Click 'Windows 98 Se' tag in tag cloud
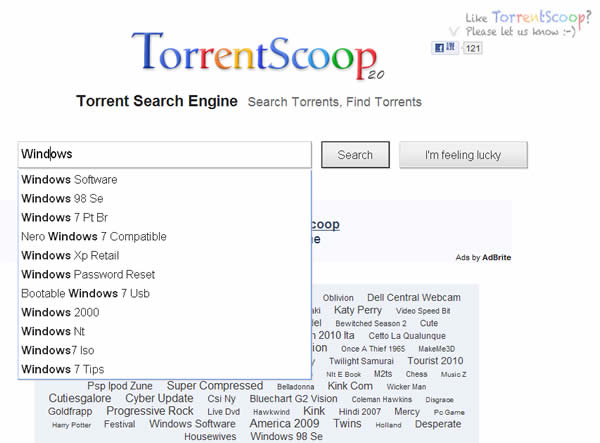This screenshot has height=443, width=600. (x=287, y=436)
